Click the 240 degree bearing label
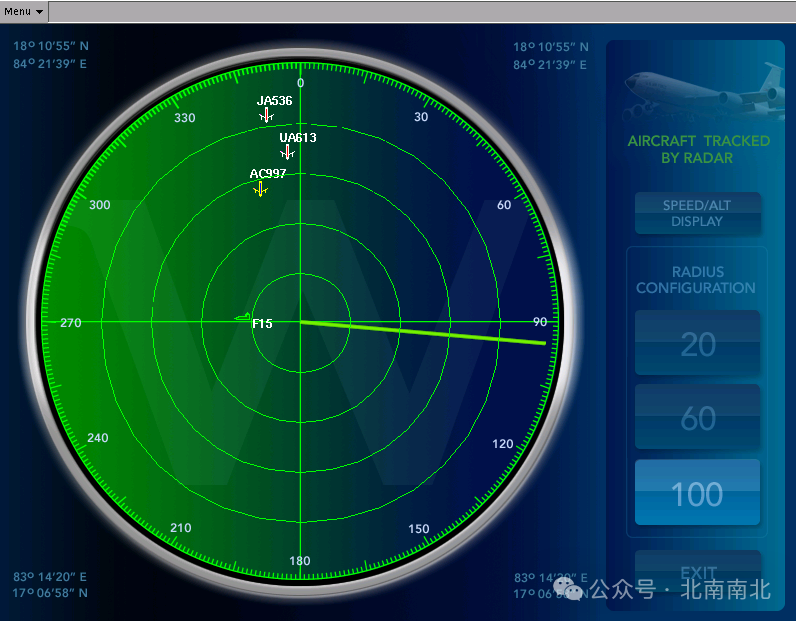 (x=97, y=438)
